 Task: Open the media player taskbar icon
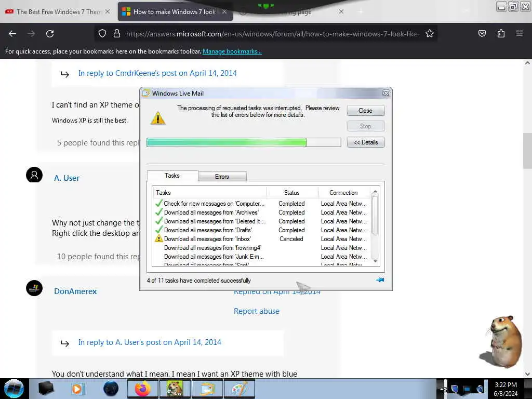[x=77, y=389]
